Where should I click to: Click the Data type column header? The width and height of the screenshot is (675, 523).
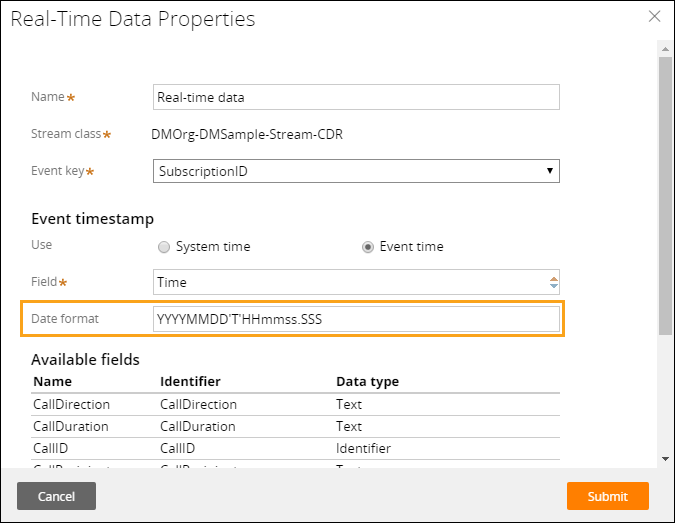(367, 381)
